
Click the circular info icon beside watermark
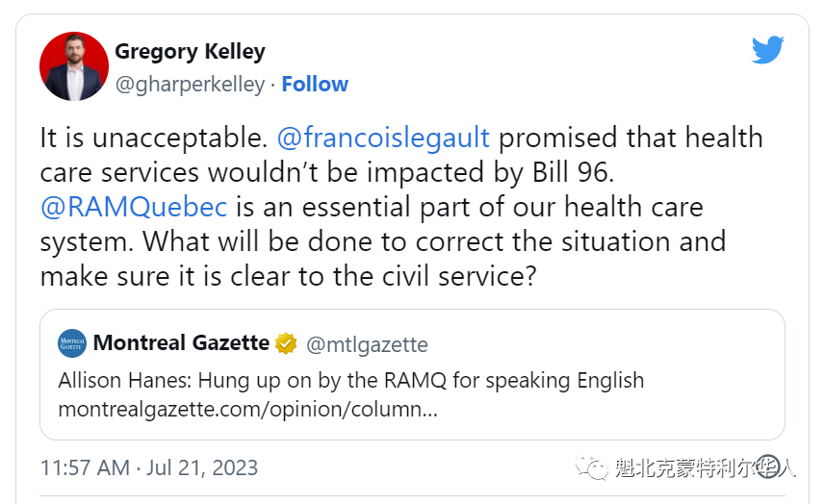coord(768,466)
